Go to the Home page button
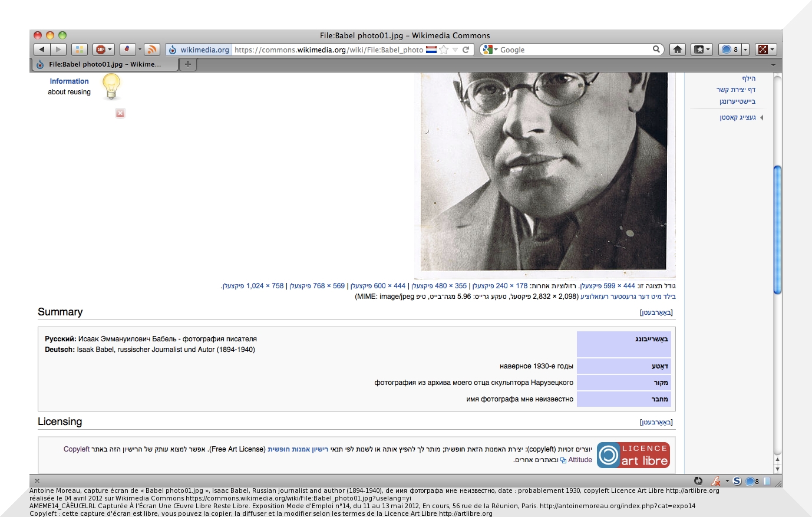This screenshot has width=812, height=517. pyautogui.click(x=678, y=50)
